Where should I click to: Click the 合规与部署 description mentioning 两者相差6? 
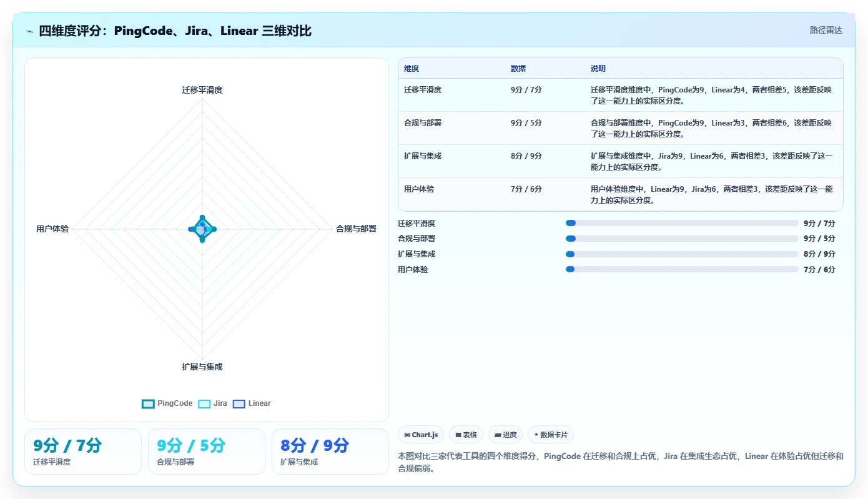[711, 129]
